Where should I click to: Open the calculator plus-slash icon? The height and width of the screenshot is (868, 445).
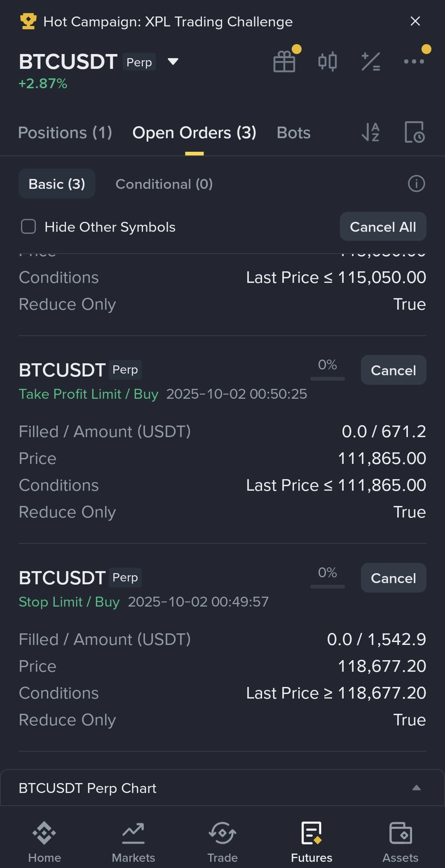coord(370,62)
